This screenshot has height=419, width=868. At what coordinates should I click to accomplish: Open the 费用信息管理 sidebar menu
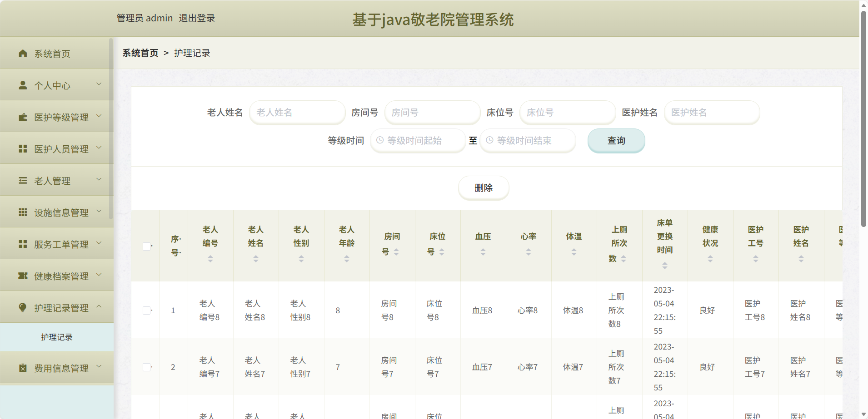56,368
